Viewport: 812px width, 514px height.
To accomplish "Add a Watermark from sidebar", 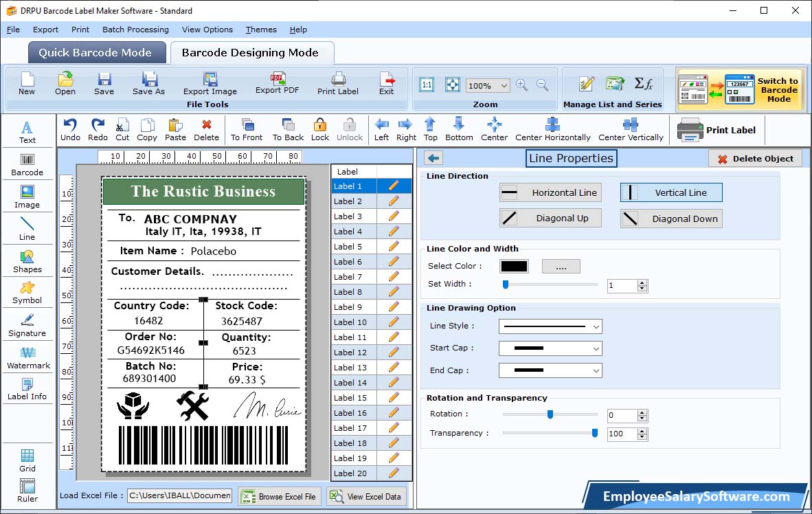I will [x=28, y=357].
